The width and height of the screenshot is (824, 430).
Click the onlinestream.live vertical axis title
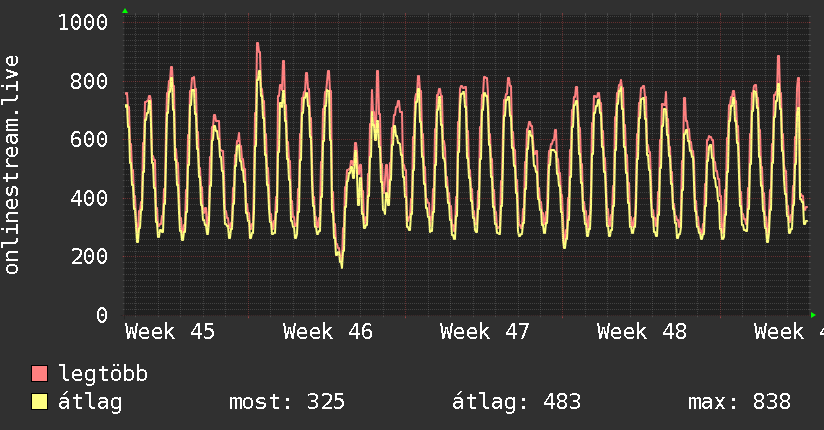pos(11,165)
